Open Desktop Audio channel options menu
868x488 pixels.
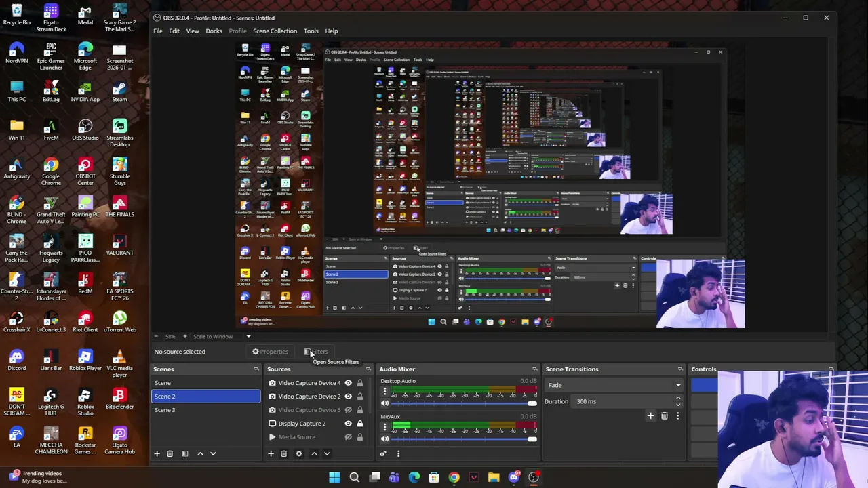384,392
